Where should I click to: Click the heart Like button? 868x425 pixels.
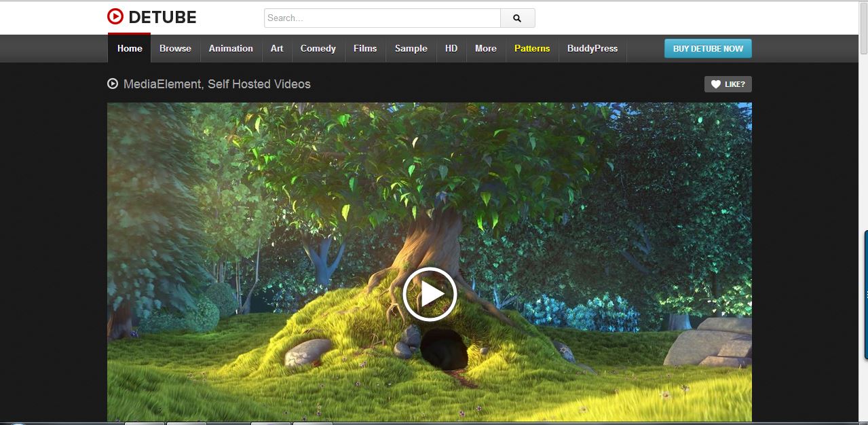(728, 84)
